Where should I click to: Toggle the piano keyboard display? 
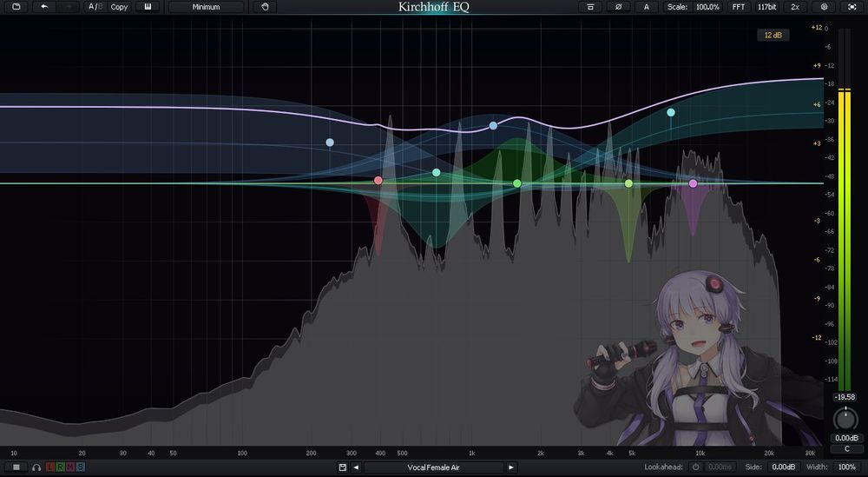tap(148, 7)
